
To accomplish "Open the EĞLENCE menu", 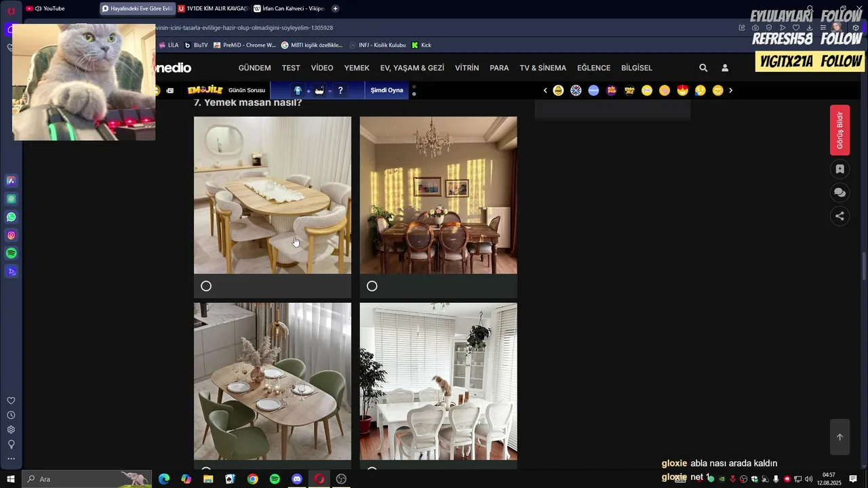I will point(593,68).
